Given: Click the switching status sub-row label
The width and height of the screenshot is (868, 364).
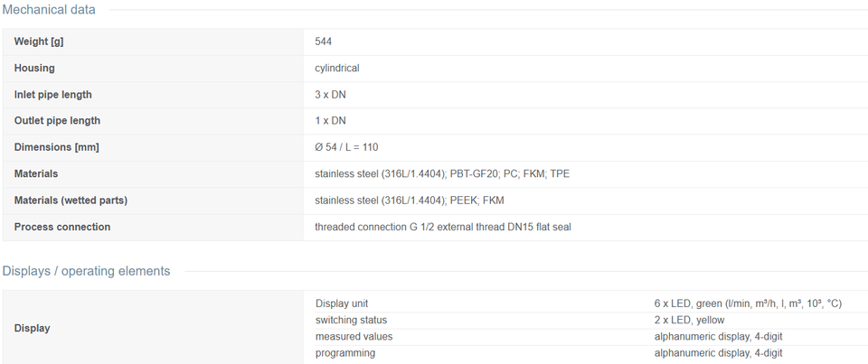Looking at the screenshot, I should (351, 321).
